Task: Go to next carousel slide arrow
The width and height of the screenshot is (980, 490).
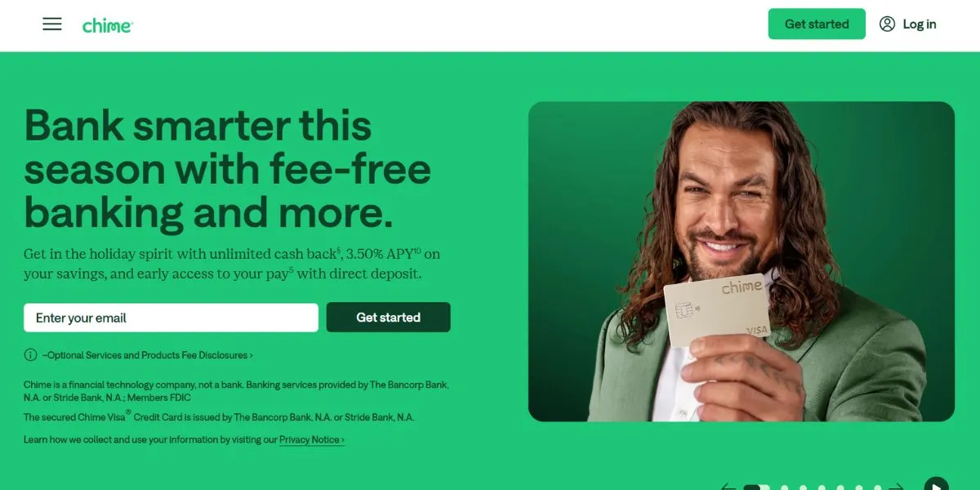Action: [896, 488]
